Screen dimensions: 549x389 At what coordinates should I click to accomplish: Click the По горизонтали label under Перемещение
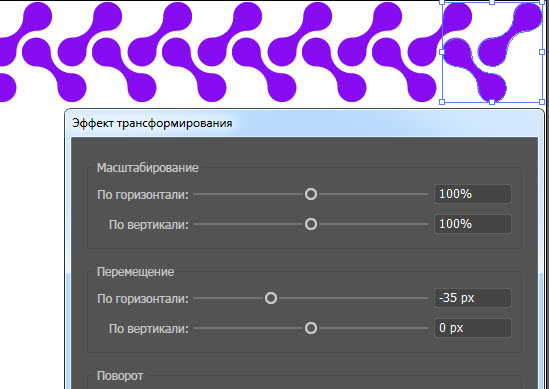point(143,299)
